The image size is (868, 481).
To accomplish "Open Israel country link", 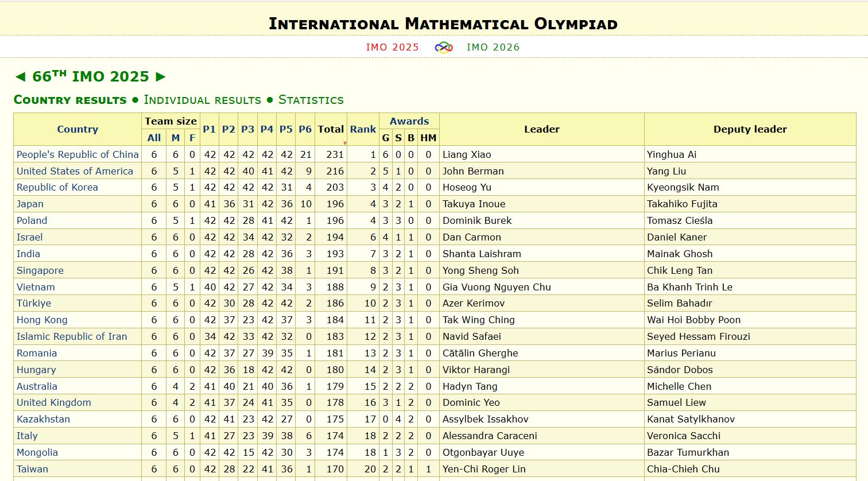I will coord(29,237).
